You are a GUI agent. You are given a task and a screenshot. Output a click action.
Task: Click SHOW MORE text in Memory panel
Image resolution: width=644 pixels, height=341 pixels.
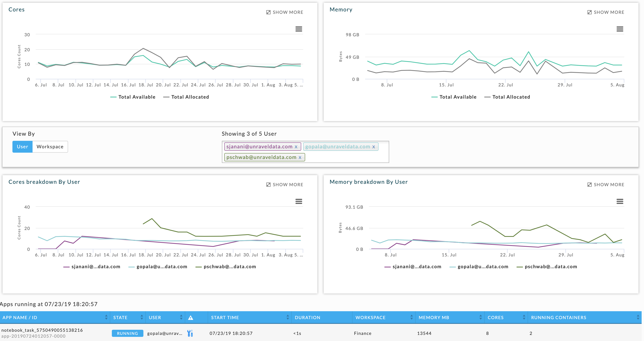click(x=609, y=12)
